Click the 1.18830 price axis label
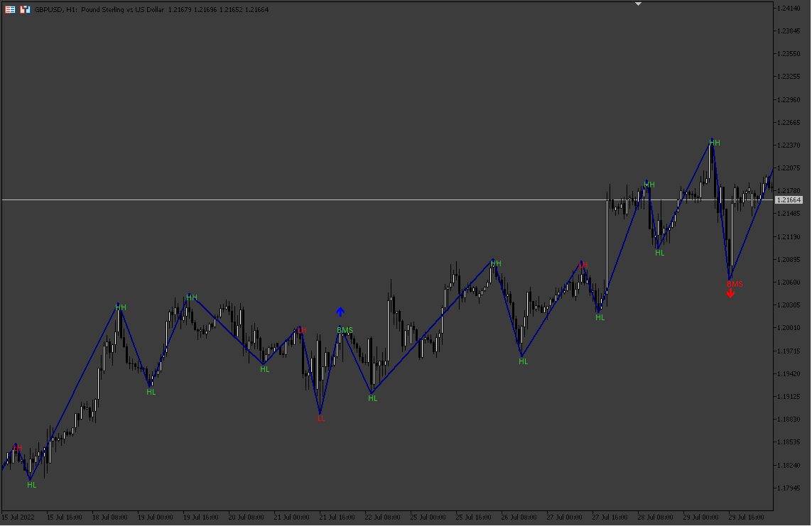The width and height of the screenshot is (812, 526). click(x=789, y=420)
